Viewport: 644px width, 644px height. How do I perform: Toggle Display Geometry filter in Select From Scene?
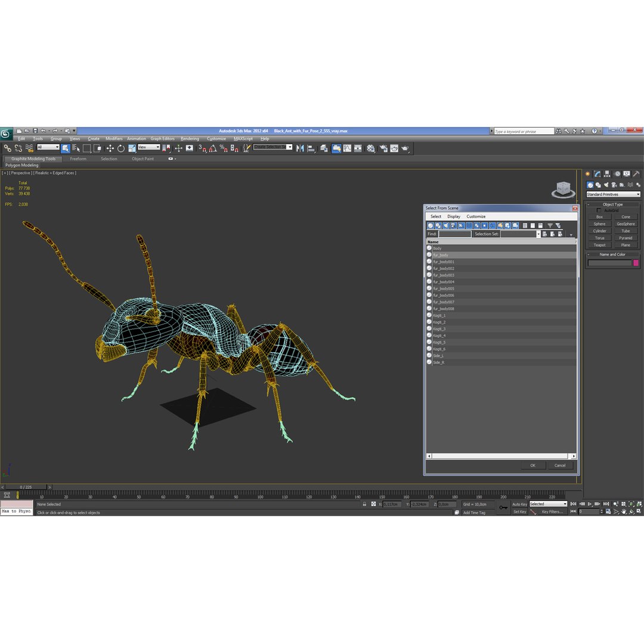[431, 225]
